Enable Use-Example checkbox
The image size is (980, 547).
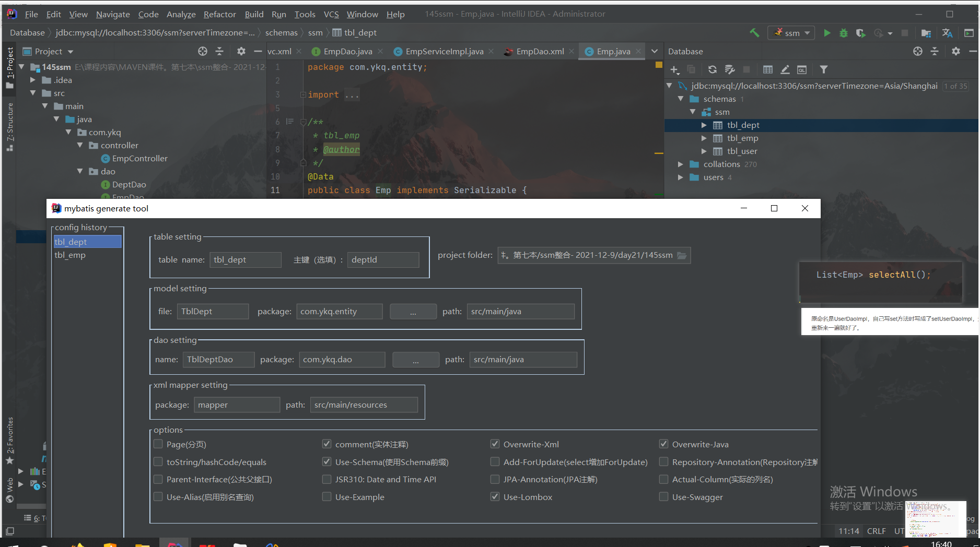pyautogui.click(x=326, y=497)
